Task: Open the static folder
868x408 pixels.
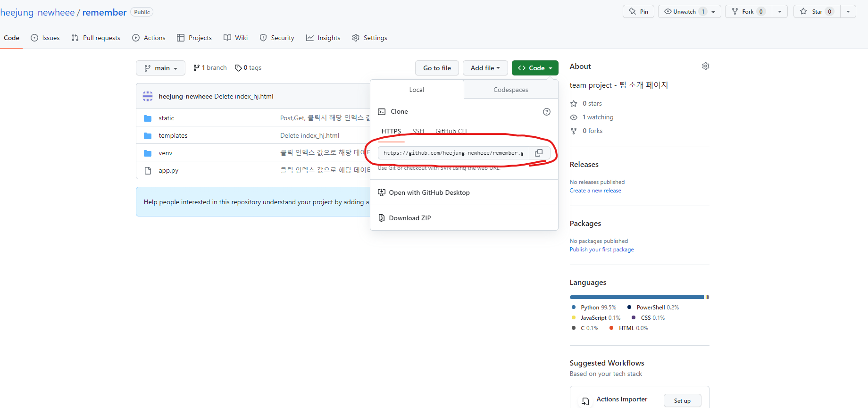Action: tap(167, 118)
